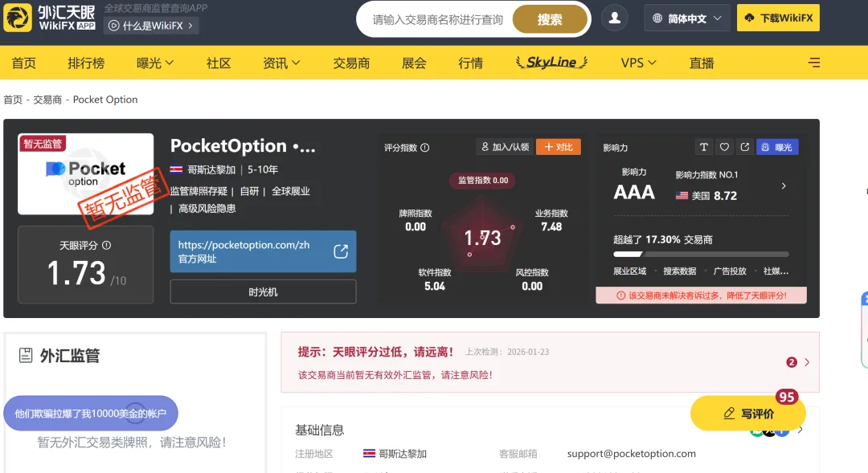Favorite the broker with the heart icon
Viewport: 868px width, 473px height.
[x=724, y=147]
